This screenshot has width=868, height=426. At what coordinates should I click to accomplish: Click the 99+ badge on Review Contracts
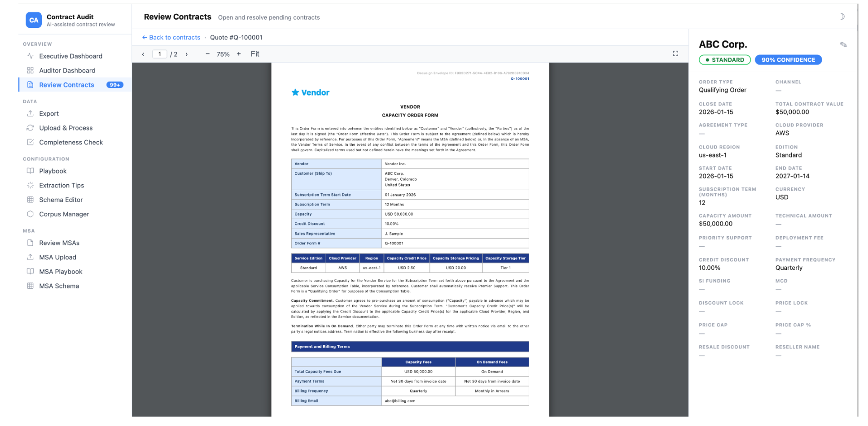pos(115,85)
